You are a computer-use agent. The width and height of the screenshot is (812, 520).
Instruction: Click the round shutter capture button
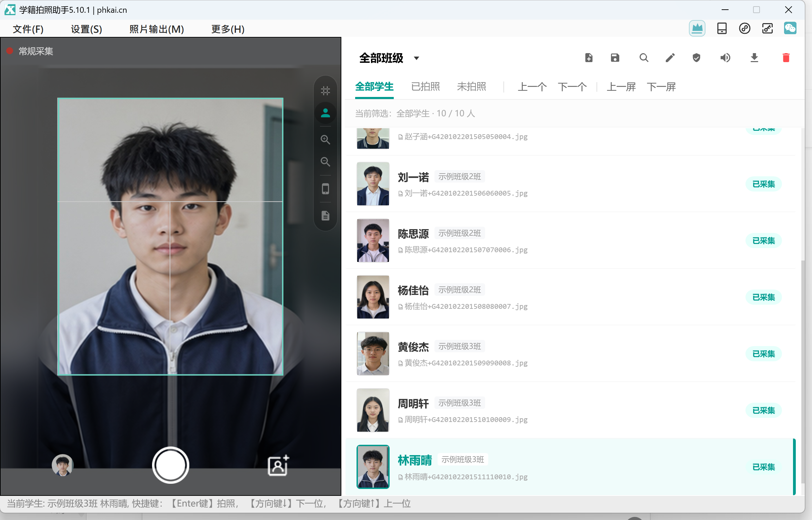tap(170, 465)
